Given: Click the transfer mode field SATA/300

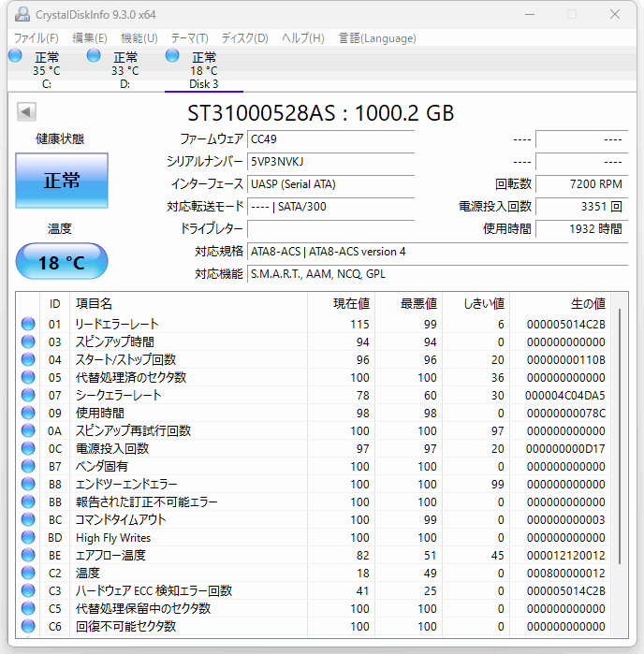Looking at the screenshot, I should [330, 207].
